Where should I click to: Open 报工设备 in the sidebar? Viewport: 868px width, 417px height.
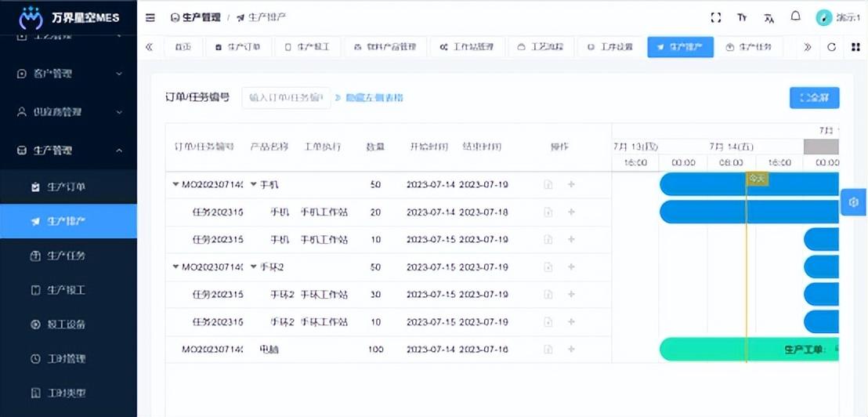tap(68, 325)
